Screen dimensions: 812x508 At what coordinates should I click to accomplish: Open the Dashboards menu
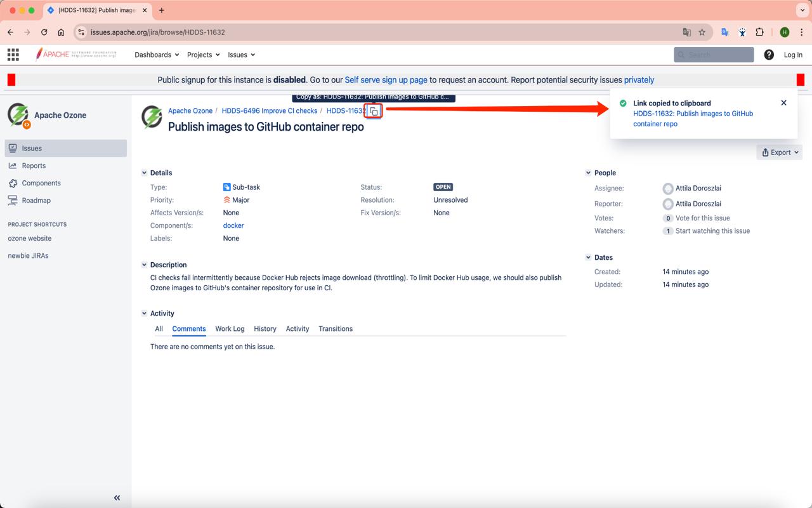pos(155,55)
